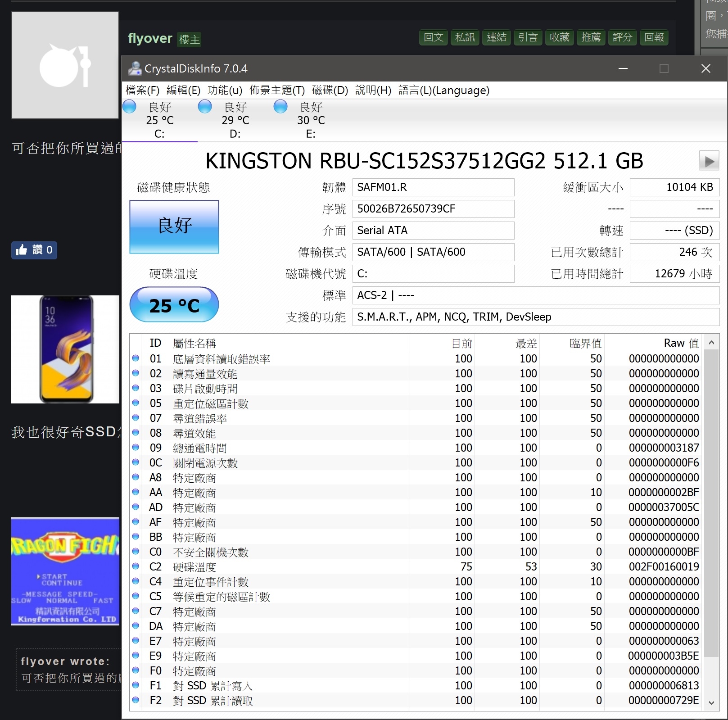Click the 推薦 recommend button
The width and height of the screenshot is (728, 720).
click(x=591, y=37)
